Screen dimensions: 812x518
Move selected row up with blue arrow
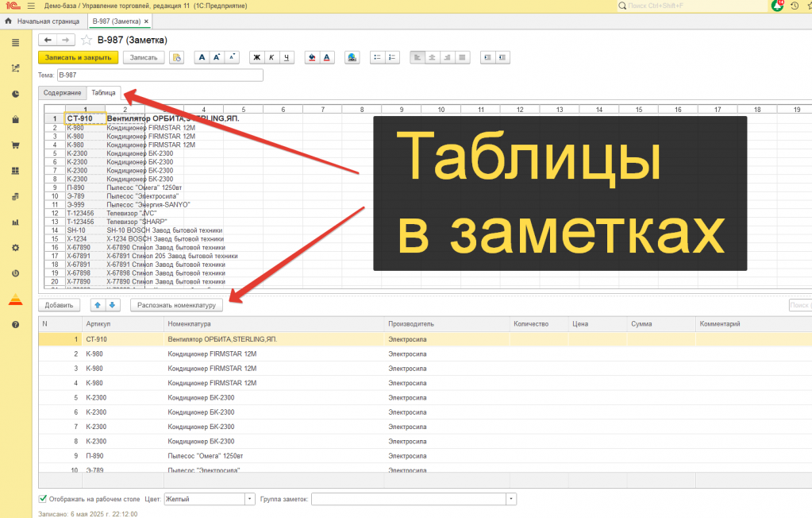pos(98,305)
